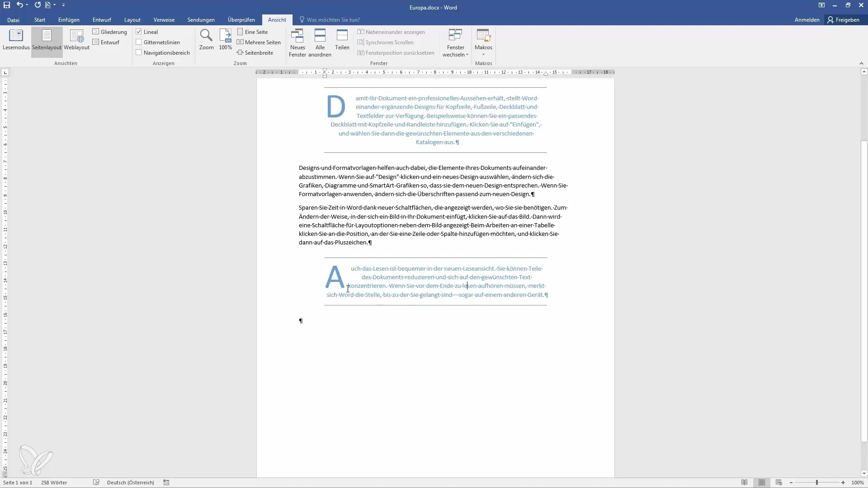Click the drop cap letter D
This screenshot has width=868, height=488.
coord(336,107)
